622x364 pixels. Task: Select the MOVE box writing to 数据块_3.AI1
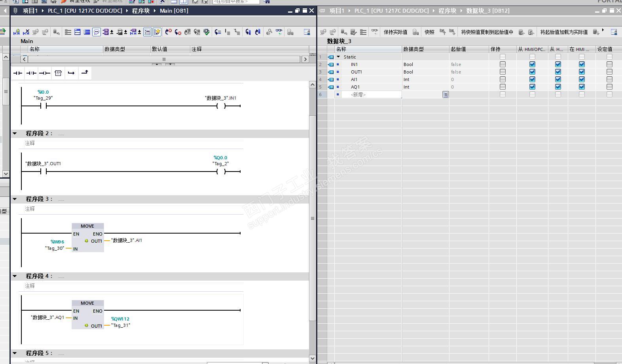[x=87, y=238]
